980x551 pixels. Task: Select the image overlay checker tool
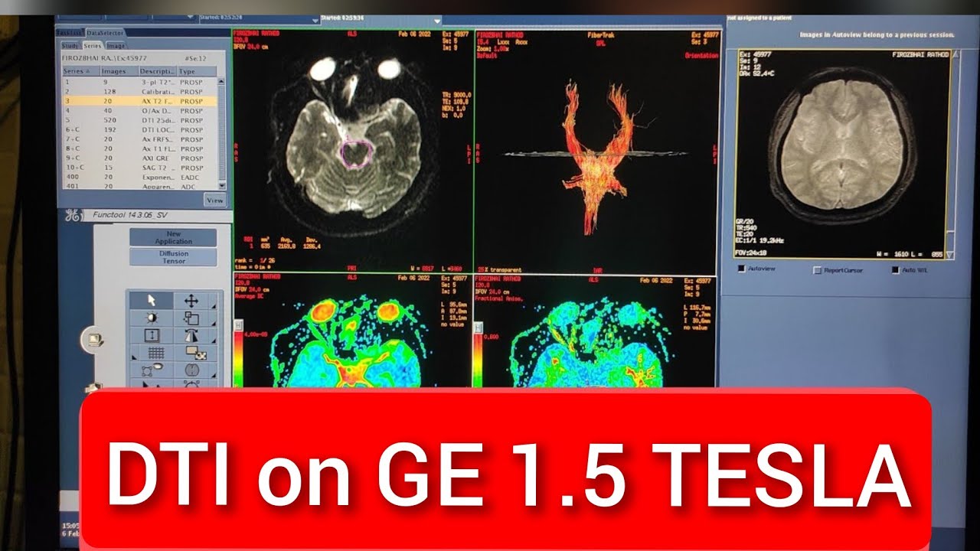(x=196, y=353)
